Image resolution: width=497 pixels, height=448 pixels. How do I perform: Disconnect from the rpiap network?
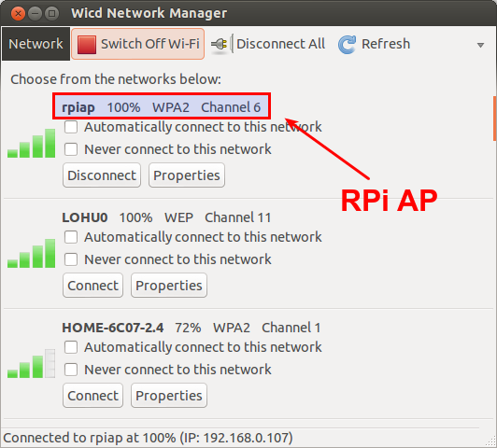pyautogui.click(x=102, y=175)
